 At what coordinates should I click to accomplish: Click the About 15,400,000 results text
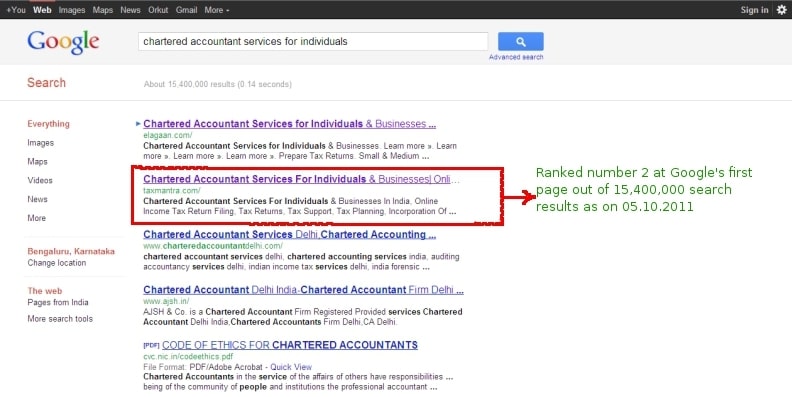click(x=218, y=84)
